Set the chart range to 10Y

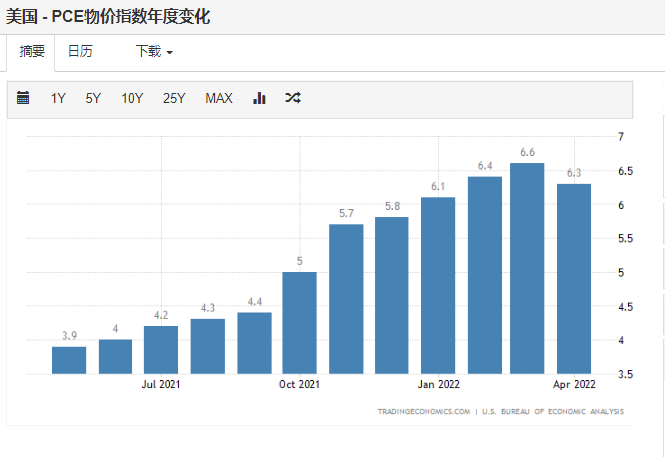(x=132, y=98)
